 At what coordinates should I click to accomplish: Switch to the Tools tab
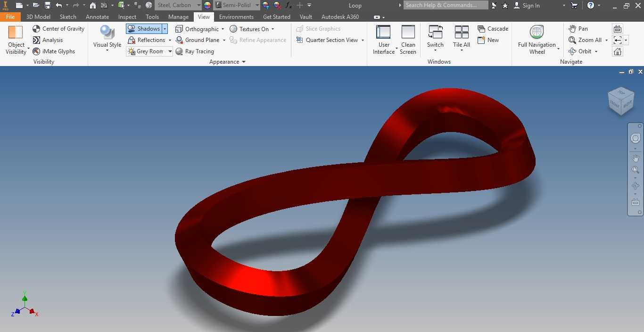pos(152,17)
